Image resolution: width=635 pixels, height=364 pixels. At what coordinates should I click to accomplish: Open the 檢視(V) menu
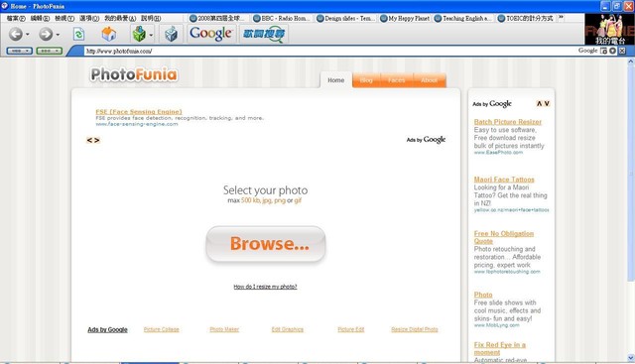(64, 18)
